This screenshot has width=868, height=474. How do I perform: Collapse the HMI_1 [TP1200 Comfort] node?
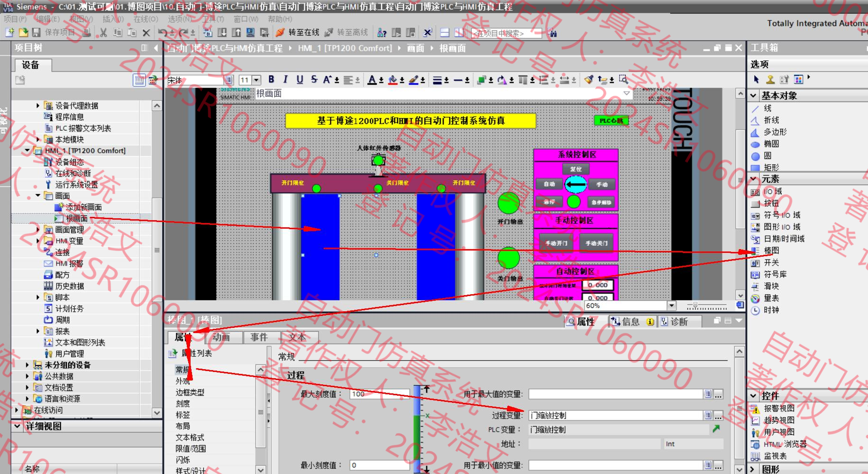(x=27, y=150)
